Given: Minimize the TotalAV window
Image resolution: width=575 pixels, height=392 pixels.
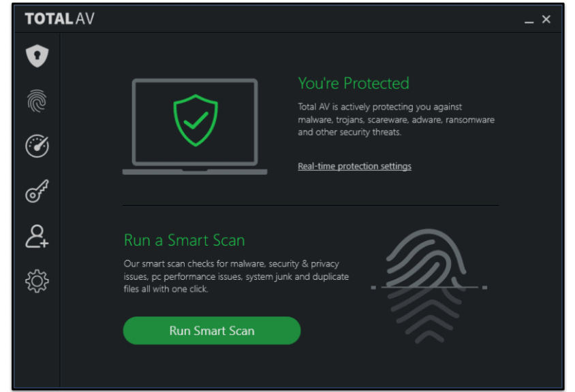Looking at the screenshot, I should (529, 20).
